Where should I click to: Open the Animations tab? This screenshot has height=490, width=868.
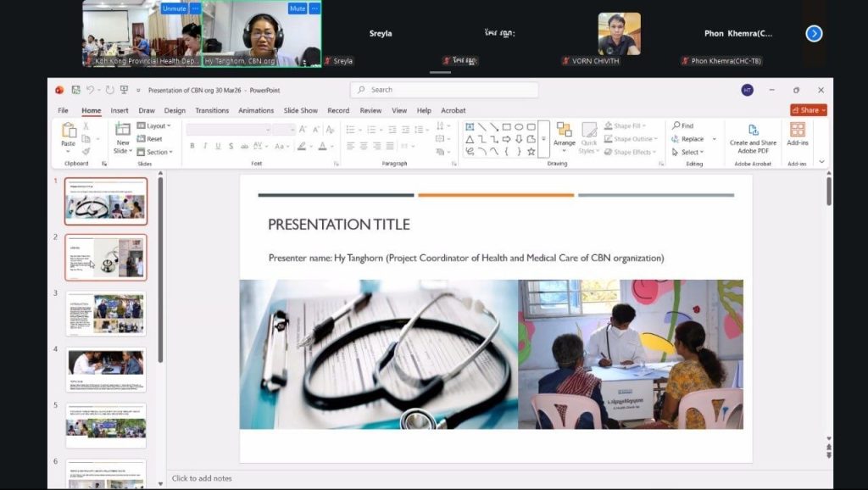tap(256, 110)
